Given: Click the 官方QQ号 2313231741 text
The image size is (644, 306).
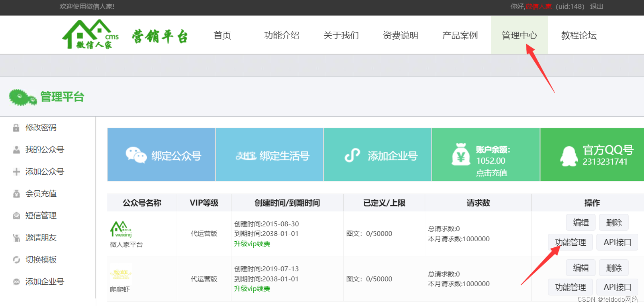Looking at the screenshot, I should click(608, 155).
